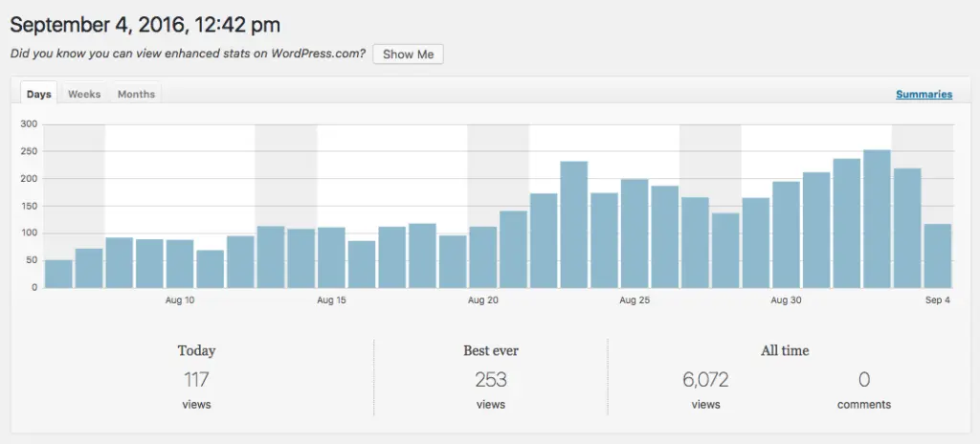Click the 150 y-axis label
The image size is (980, 444).
(30, 206)
